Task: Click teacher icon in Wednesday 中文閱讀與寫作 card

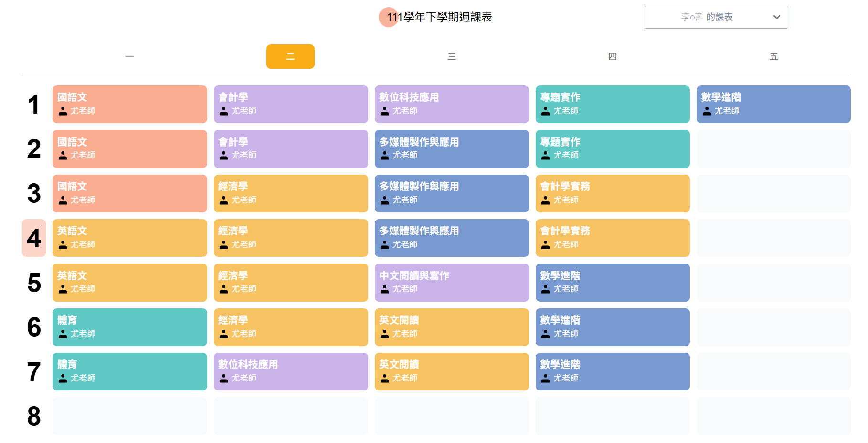Action: coord(384,289)
